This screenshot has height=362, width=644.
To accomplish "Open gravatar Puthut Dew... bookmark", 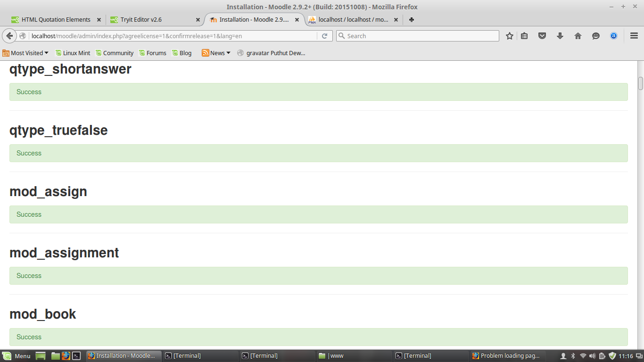I will tap(271, 53).
